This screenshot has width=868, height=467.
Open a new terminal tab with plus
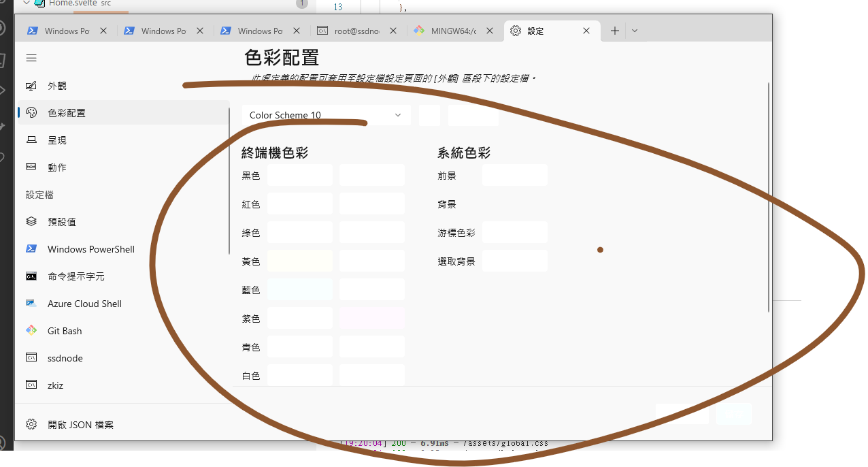tap(614, 31)
